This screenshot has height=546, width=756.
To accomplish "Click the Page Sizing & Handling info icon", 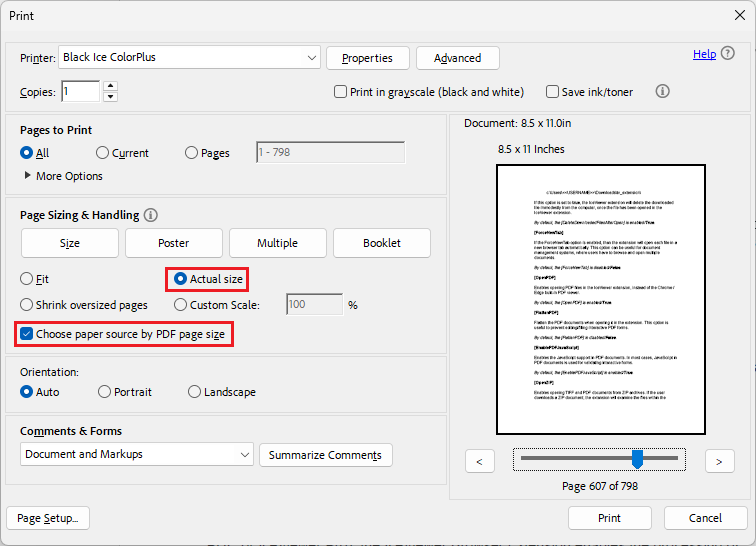I will (151, 215).
